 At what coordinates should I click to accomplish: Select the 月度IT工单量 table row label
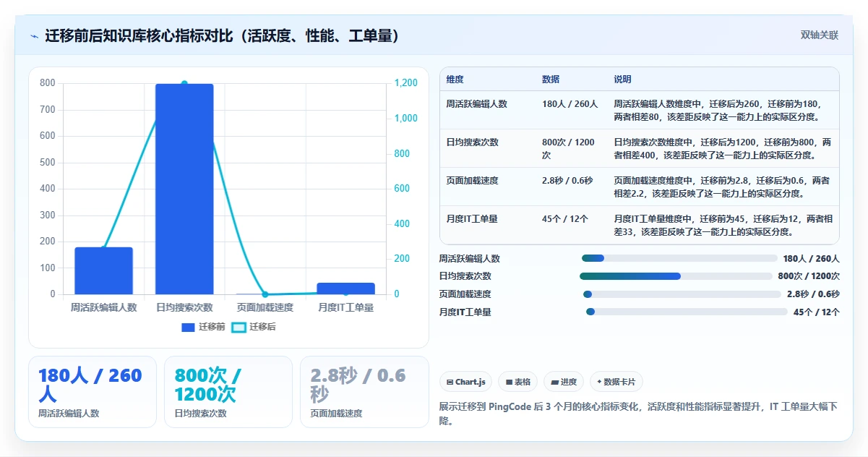coord(473,219)
